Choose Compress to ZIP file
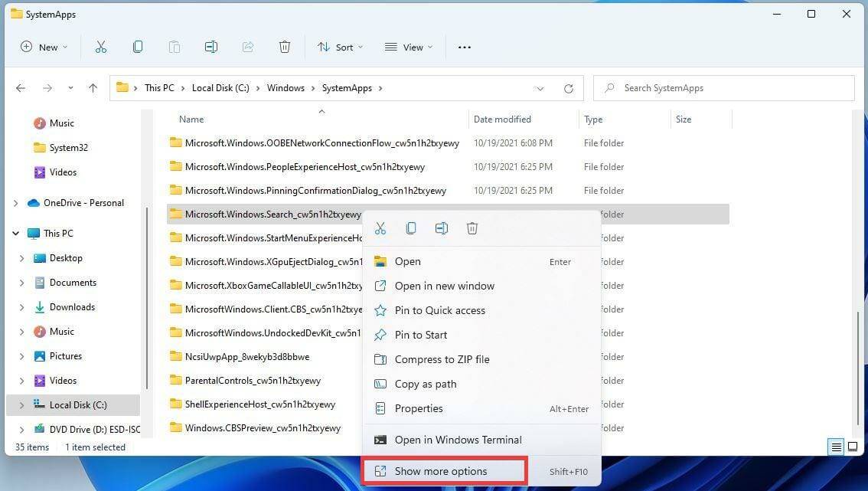The image size is (868, 491). point(442,359)
